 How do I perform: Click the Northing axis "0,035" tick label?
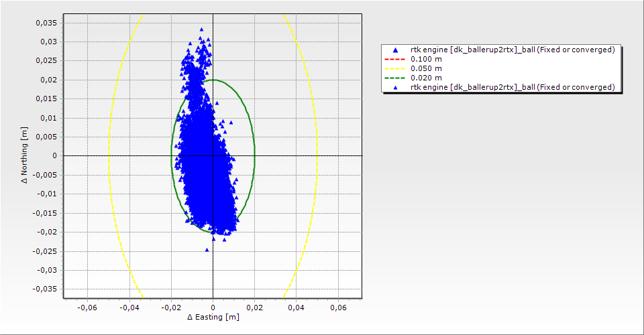(x=46, y=23)
